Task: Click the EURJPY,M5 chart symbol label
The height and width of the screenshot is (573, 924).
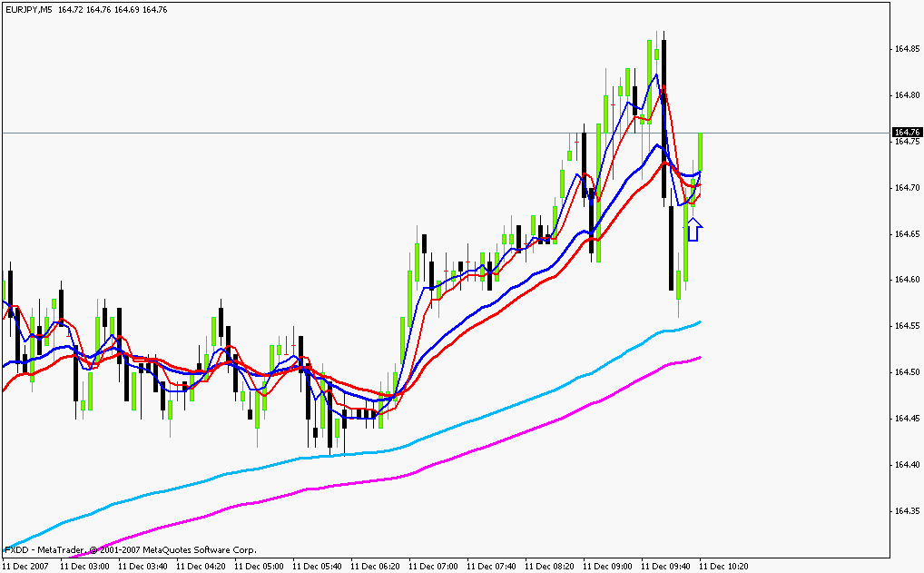Action: (28, 9)
